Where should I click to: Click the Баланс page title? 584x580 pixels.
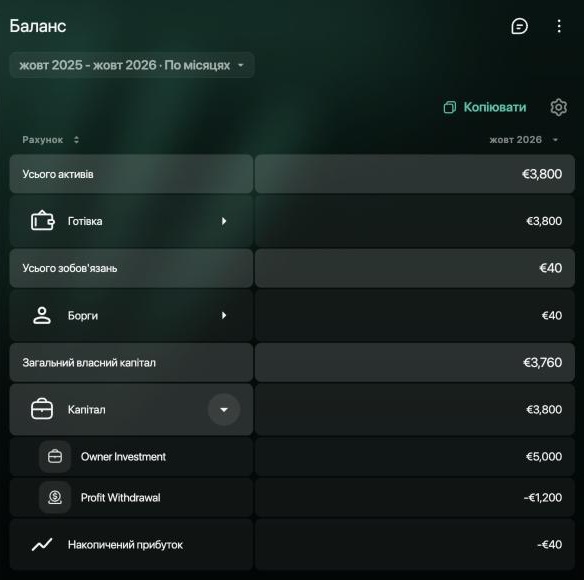[38, 26]
